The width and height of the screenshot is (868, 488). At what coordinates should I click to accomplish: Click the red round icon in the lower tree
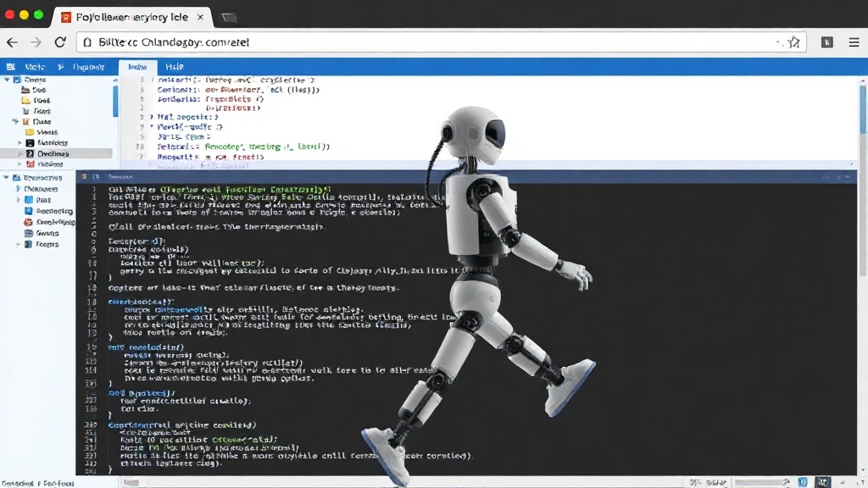click(28, 222)
